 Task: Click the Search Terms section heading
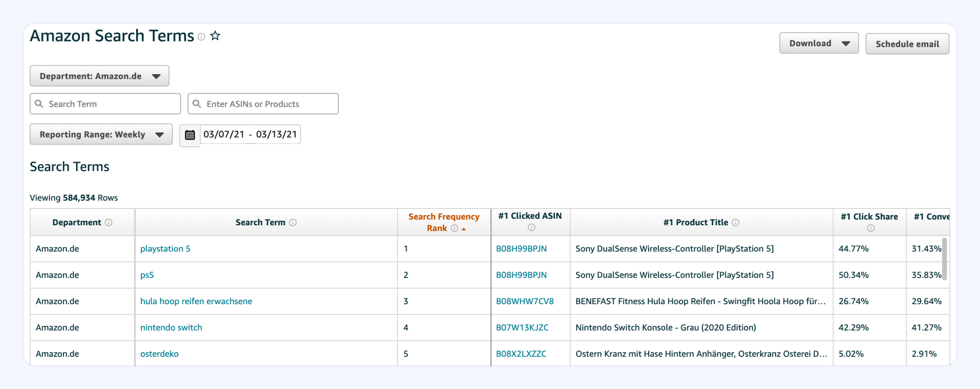[x=70, y=167]
